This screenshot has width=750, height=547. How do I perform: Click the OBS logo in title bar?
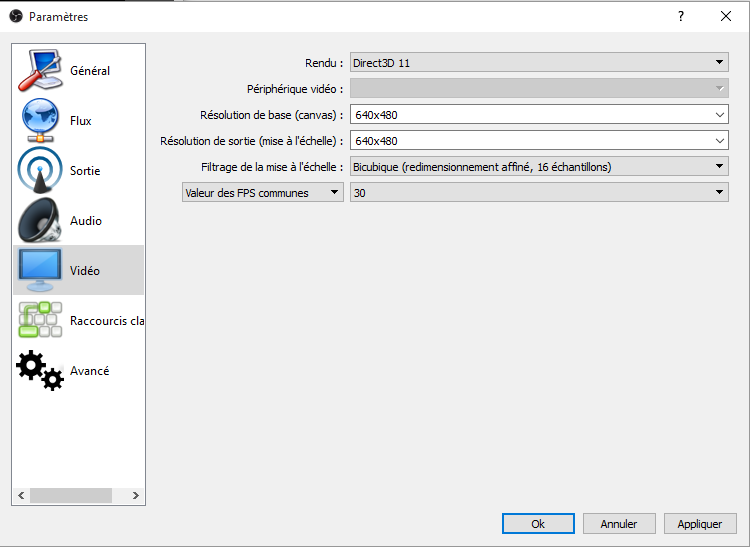(16, 16)
